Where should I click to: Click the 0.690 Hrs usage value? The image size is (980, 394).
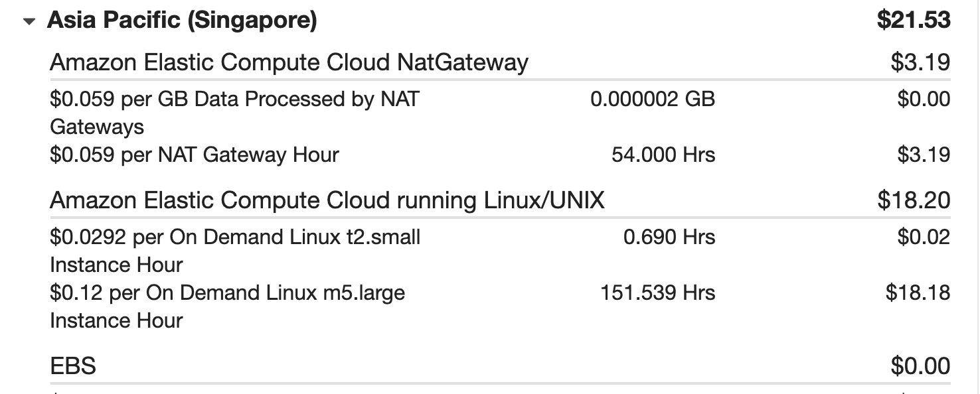click(x=669, y=237)
